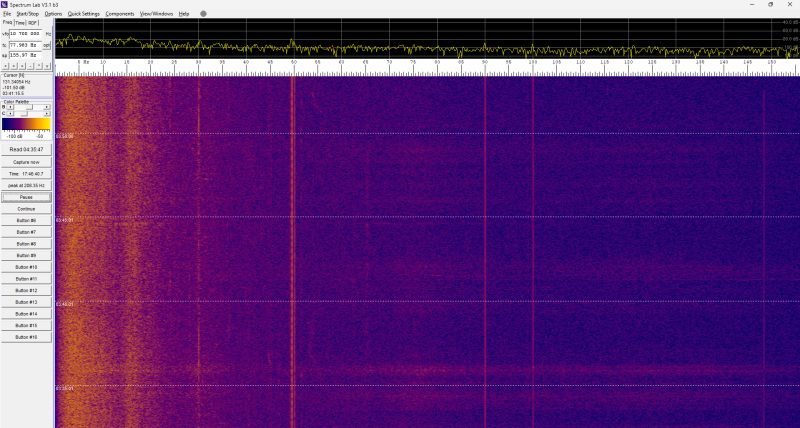Click the color palette gradient bar

26,124
